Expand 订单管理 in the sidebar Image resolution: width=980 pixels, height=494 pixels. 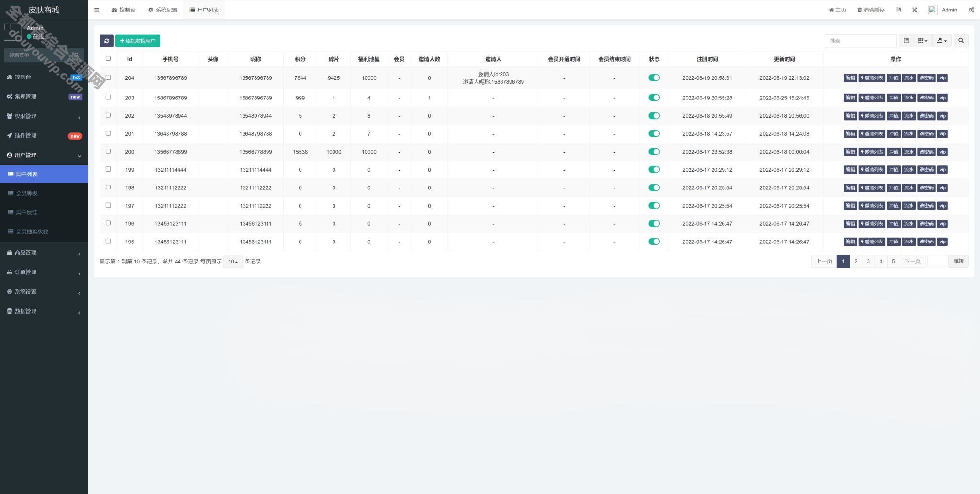coord(44,273)
